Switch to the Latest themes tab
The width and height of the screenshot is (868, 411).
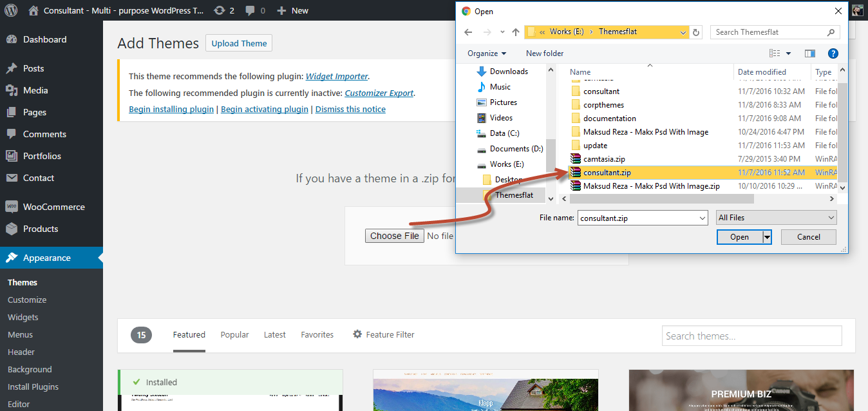(x=274, y=334)
